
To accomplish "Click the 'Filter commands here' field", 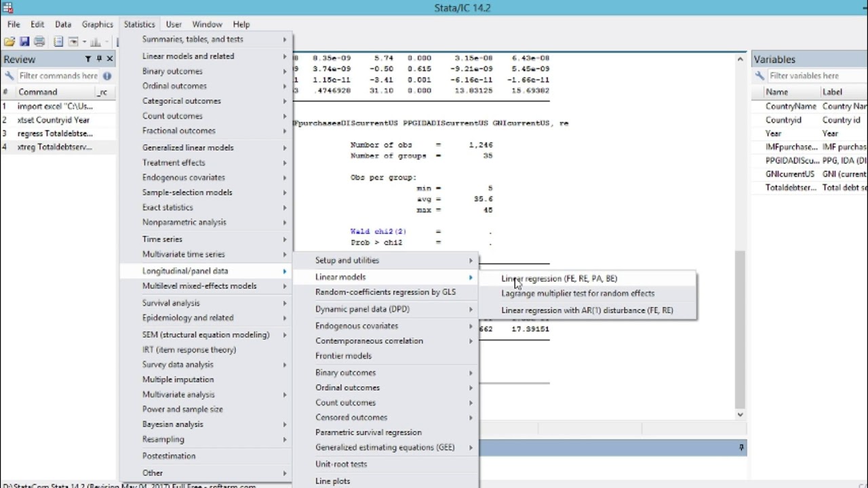I will (58, 76).
